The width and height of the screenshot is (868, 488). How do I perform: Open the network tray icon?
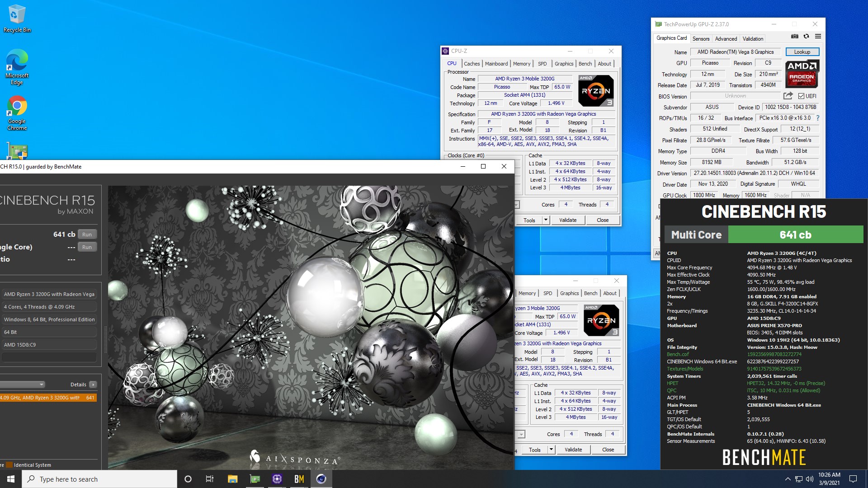point(799,479)
